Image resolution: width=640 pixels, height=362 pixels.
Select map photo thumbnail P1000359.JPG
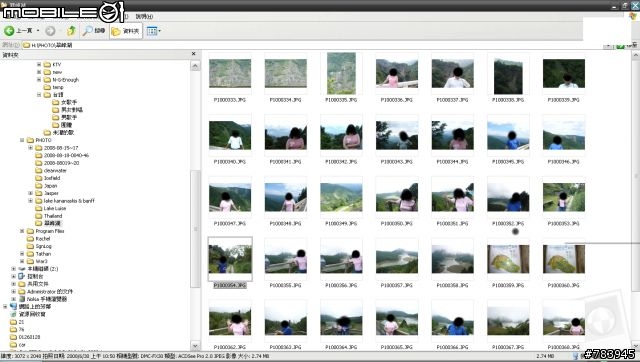click(508, 259)
